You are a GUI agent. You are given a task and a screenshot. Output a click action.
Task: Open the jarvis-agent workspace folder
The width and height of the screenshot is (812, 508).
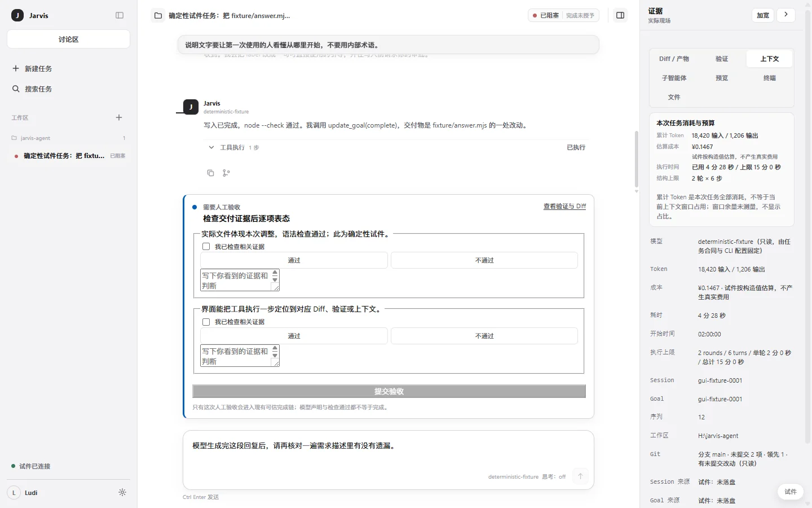click(x=68, y=138)
